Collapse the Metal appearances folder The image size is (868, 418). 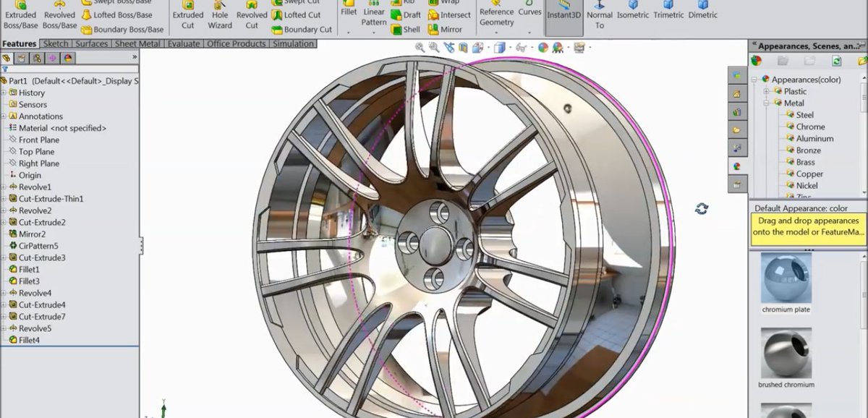click(x=767, y=103)
